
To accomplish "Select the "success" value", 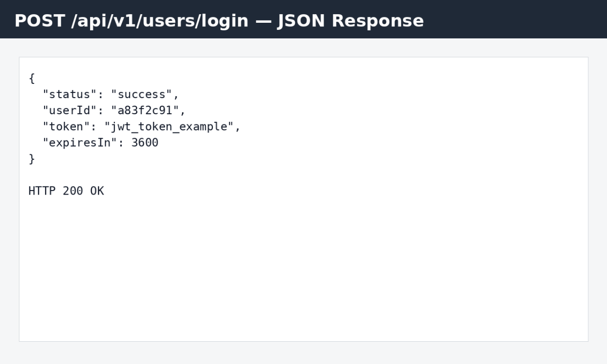I will click(142, 95).
